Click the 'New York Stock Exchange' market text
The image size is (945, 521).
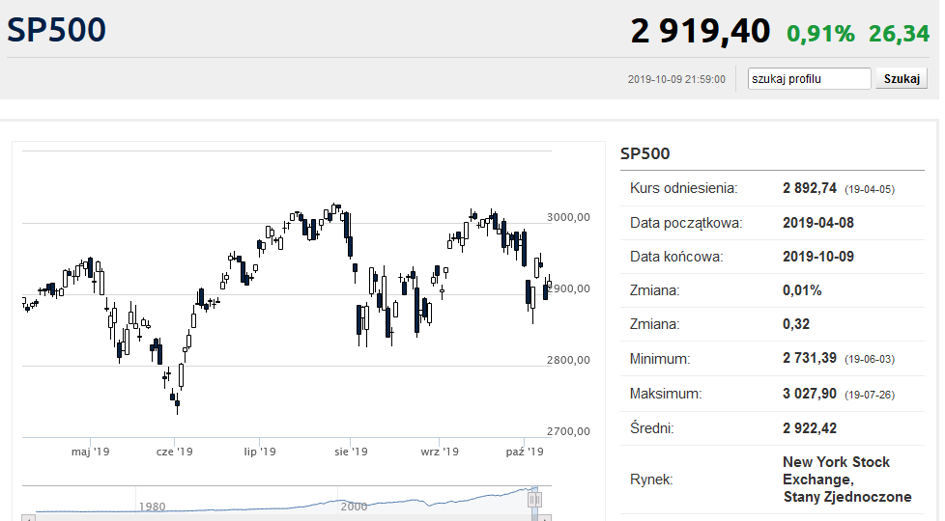tap(837, 471)
